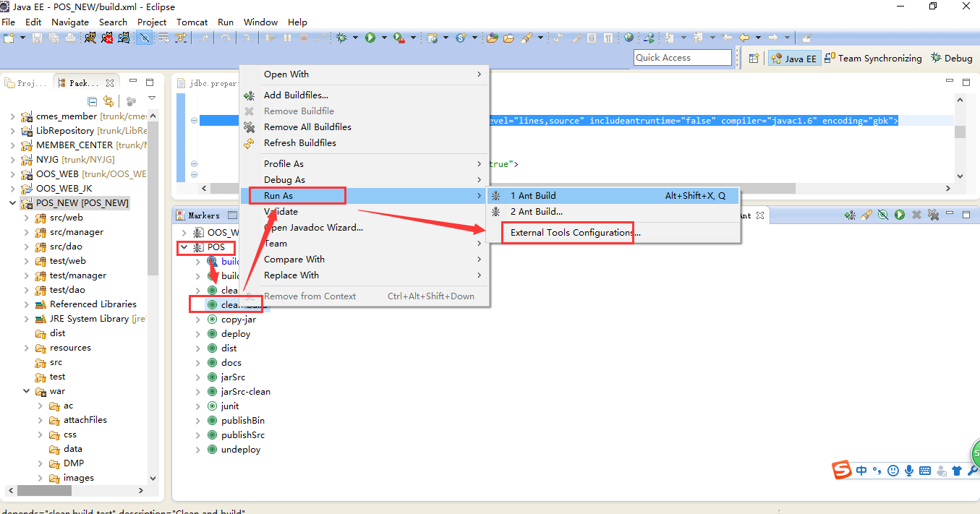Collapse the POS buildfile node in Ant view
This screenshot has width=980, height=514.
tap(184, 247)
